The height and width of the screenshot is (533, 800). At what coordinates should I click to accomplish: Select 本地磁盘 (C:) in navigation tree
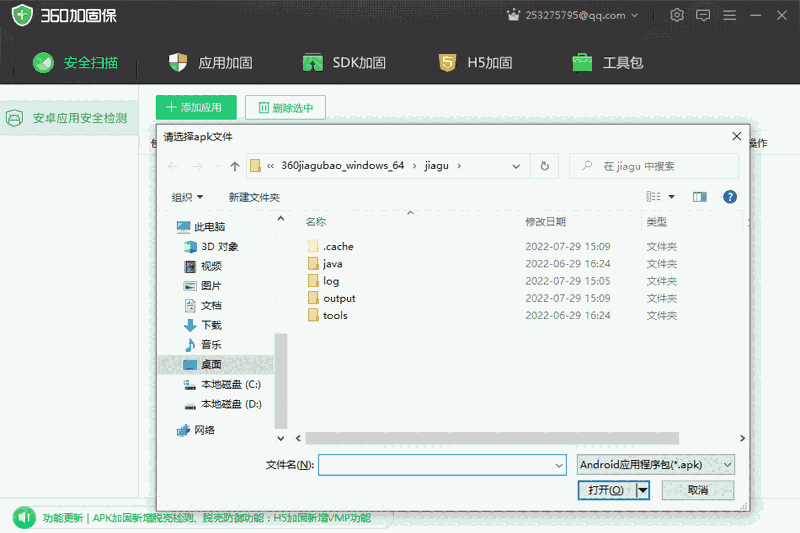click(x=222, y=385)
